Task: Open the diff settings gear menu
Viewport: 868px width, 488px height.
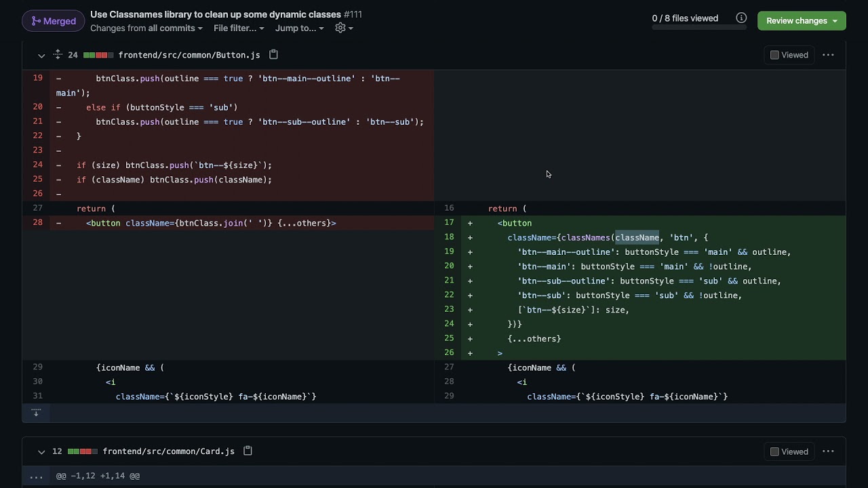Action: (344, 28)
